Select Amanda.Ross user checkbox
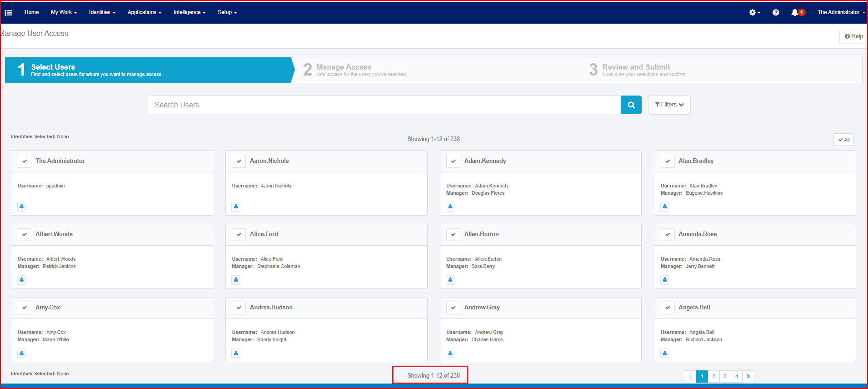868x389 pixels. 668,234
